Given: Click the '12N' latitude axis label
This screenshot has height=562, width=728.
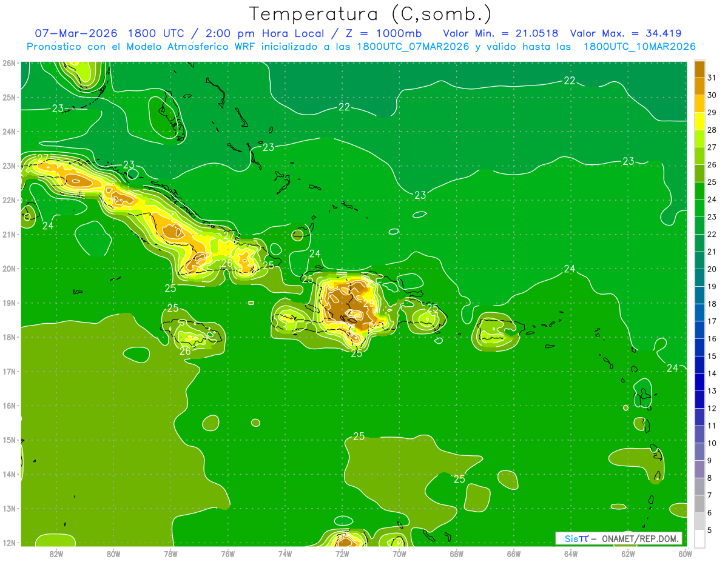Looking at the screenshot, I should [x=10, y=543].
